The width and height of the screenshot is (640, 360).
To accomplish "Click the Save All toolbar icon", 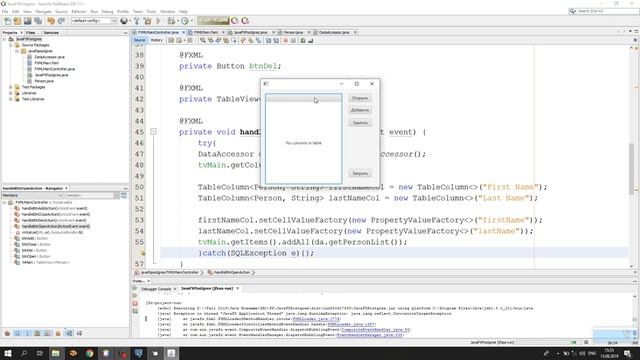I will pyautogui.click(x=38, y=21).
